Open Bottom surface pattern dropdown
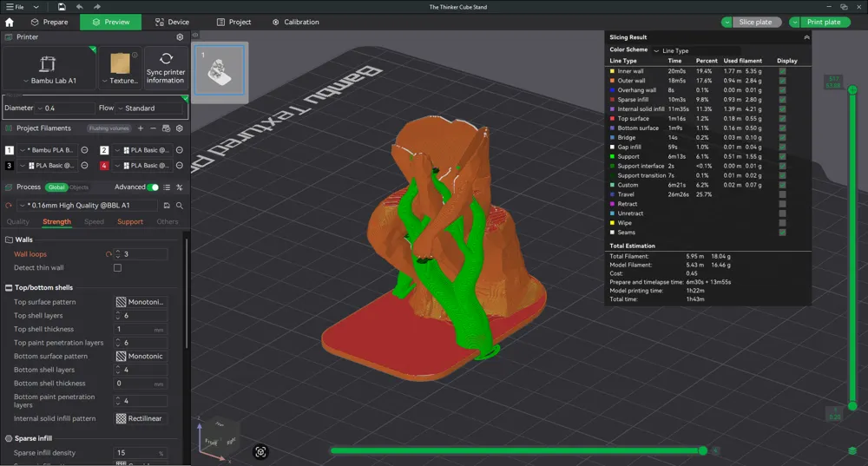The height and width of the screenshot is (466, 868). click(141, 357)
